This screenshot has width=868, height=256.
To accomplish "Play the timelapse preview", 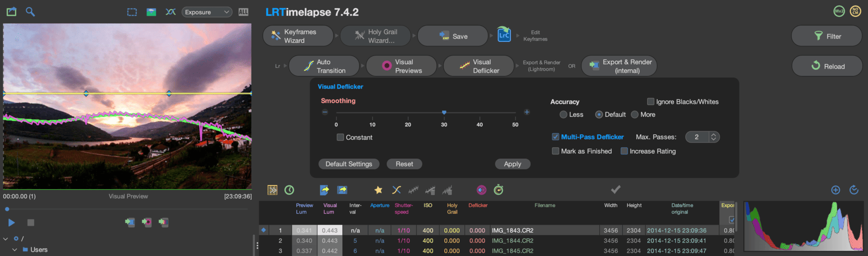I will [11, 222].
